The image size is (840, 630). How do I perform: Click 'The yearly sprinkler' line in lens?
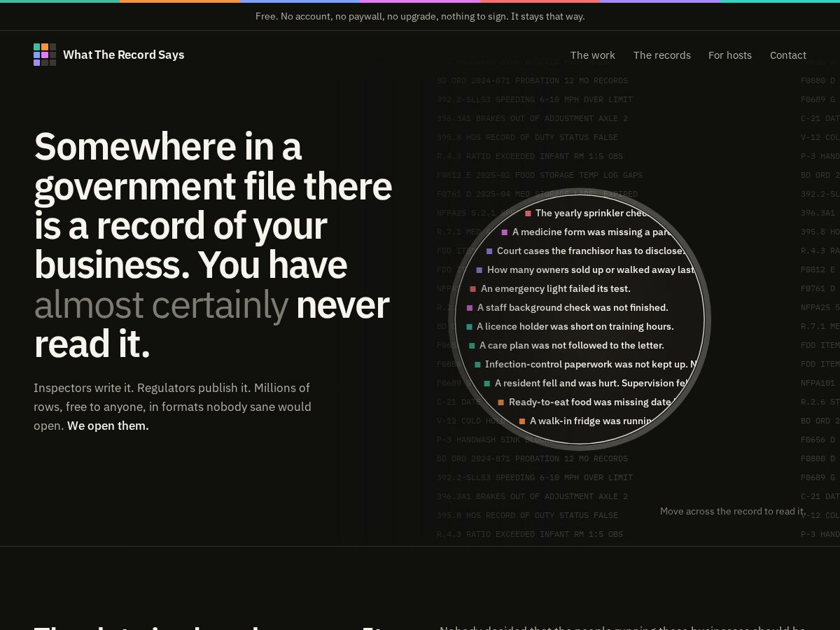[x=591, y=213]
